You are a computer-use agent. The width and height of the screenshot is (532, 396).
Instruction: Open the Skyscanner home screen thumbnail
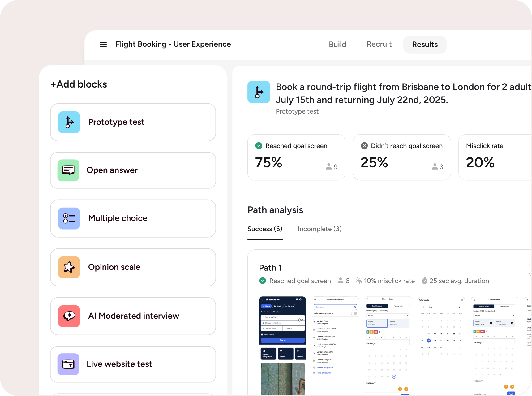282,346
